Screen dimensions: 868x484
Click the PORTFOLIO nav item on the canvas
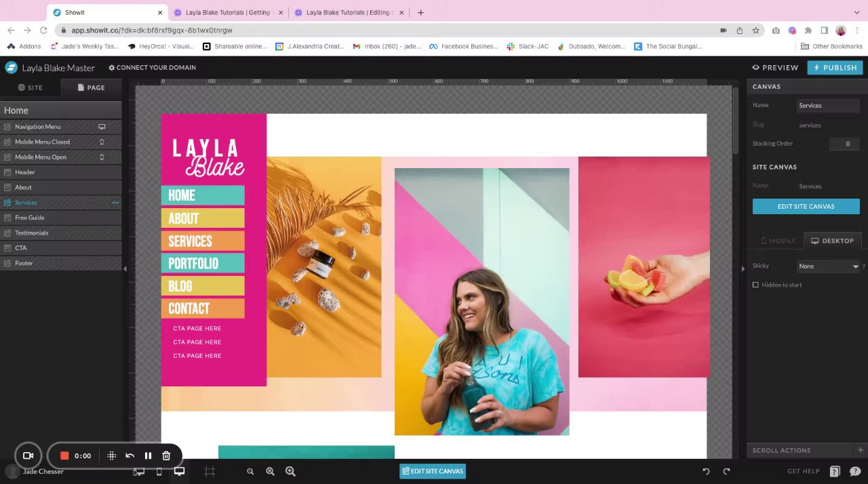click(x=203, y=264)
